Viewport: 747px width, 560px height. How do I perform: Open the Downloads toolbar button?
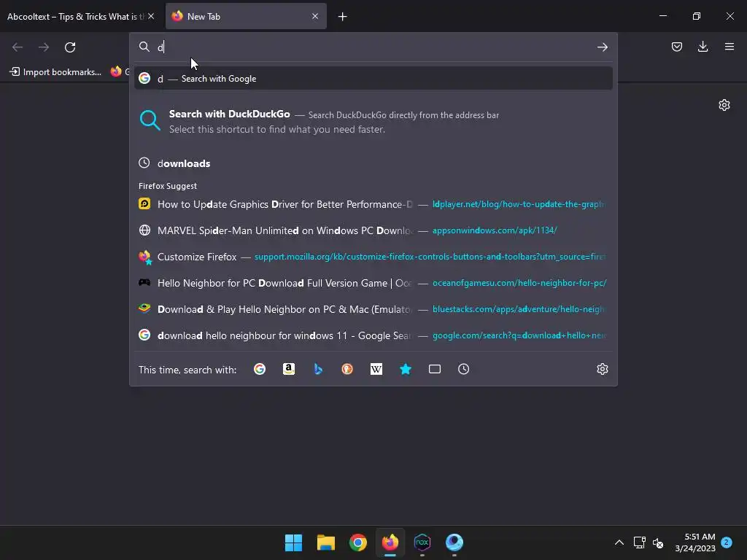tap(703, 47)
